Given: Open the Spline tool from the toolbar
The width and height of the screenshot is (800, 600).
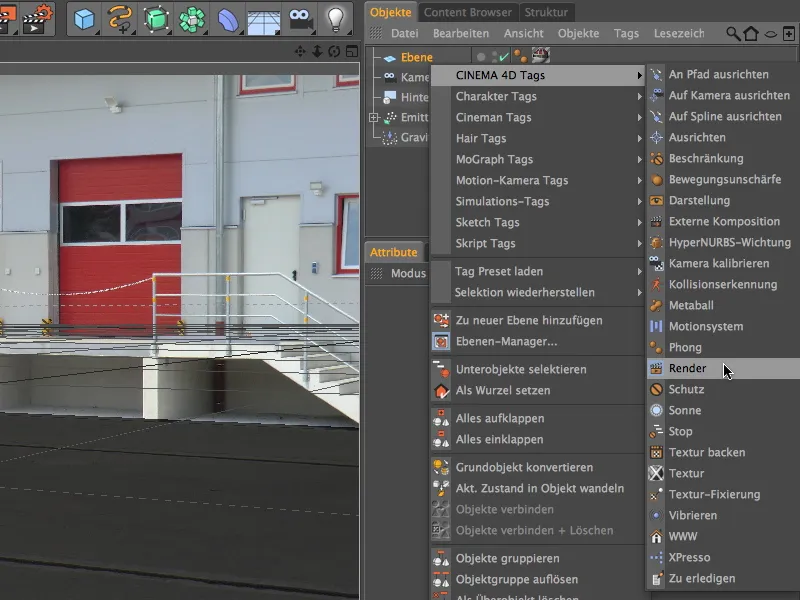Looking at the screenshot, I should [x=120, y=18].
